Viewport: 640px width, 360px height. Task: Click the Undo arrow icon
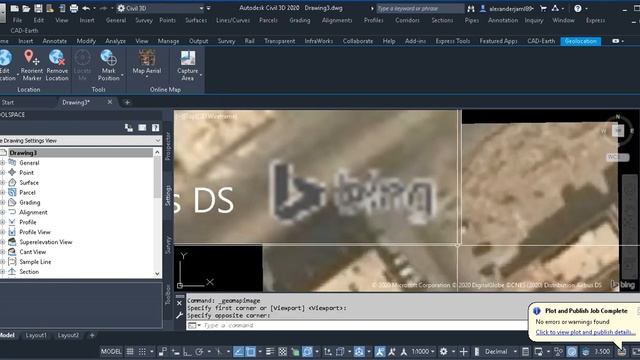86,8
